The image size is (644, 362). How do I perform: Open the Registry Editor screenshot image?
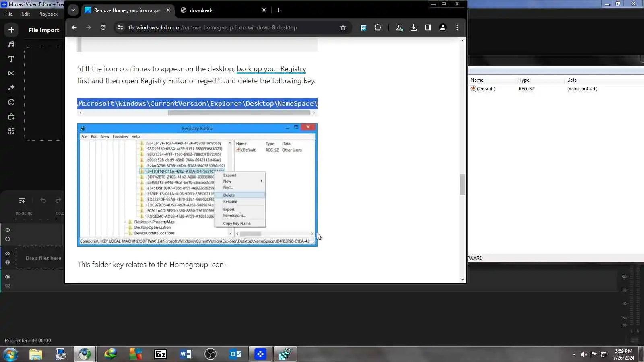tap(197, 185)
